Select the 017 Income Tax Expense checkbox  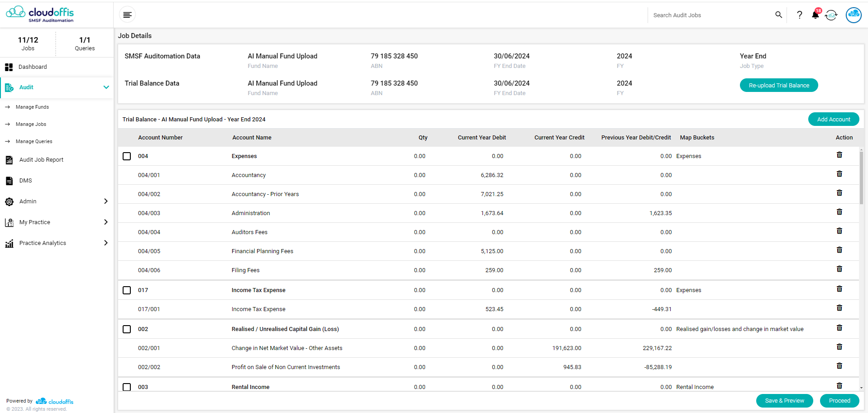pos(127,290)
